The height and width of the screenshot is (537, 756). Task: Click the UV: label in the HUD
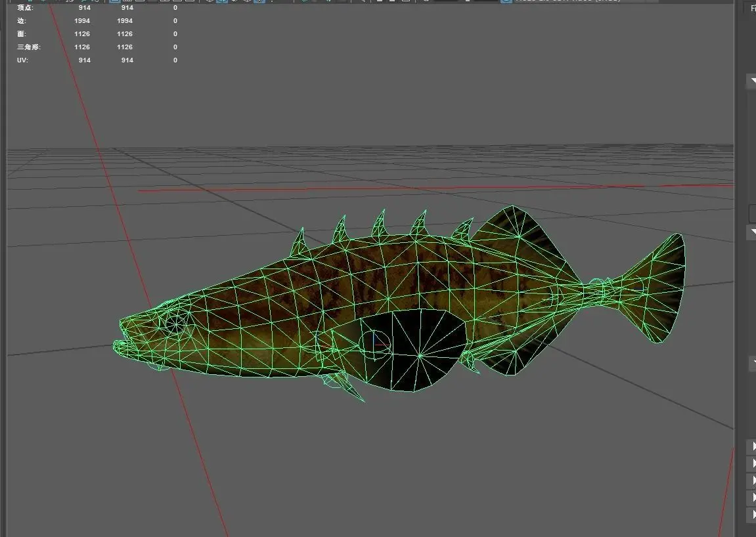(x=23, y=60)
